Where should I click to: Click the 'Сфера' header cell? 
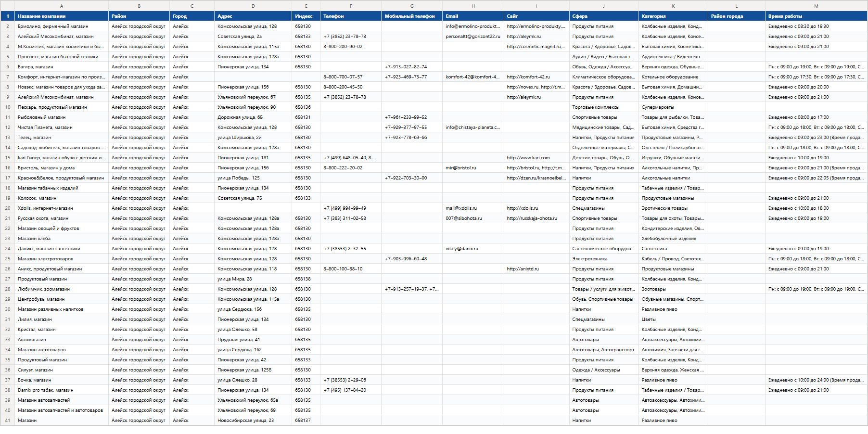coord(604,16)
